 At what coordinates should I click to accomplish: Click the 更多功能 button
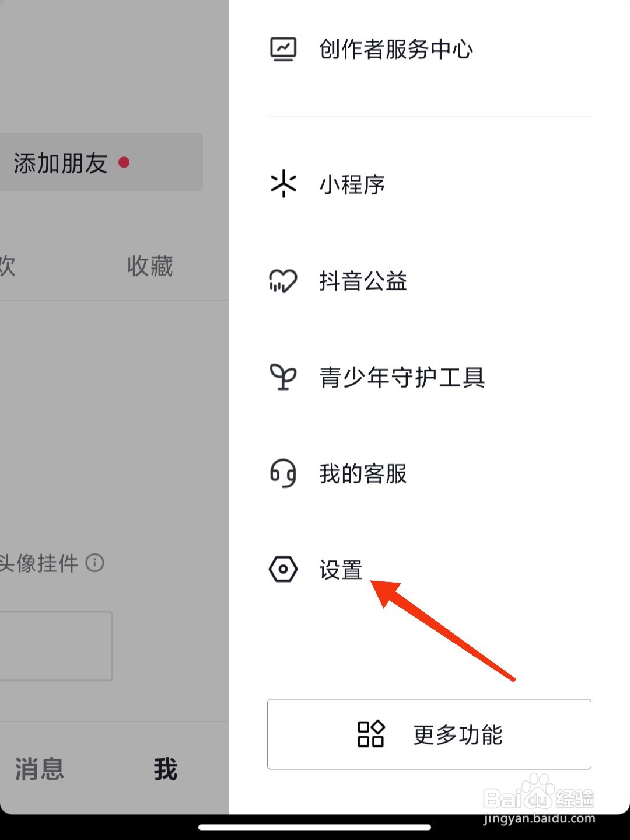pyautogui.click(x=429, y=734)
